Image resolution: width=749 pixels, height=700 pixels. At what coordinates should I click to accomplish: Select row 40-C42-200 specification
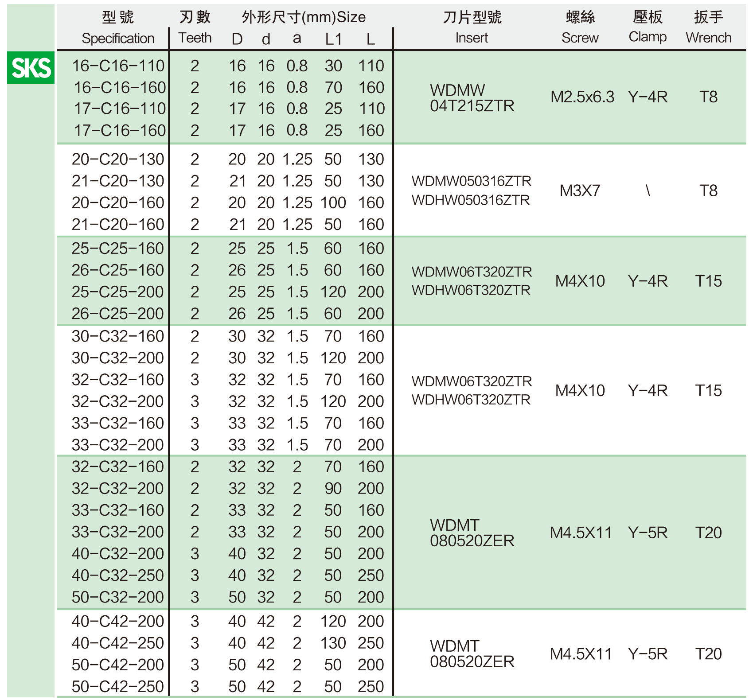pyautogui.click(x=118, y=622)
